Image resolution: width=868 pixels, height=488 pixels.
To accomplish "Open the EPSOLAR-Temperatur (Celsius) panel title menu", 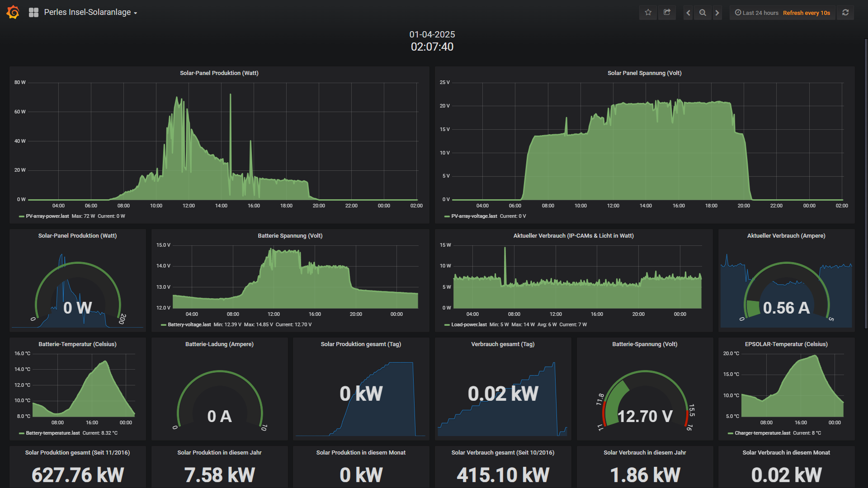I will pos(786,344).
